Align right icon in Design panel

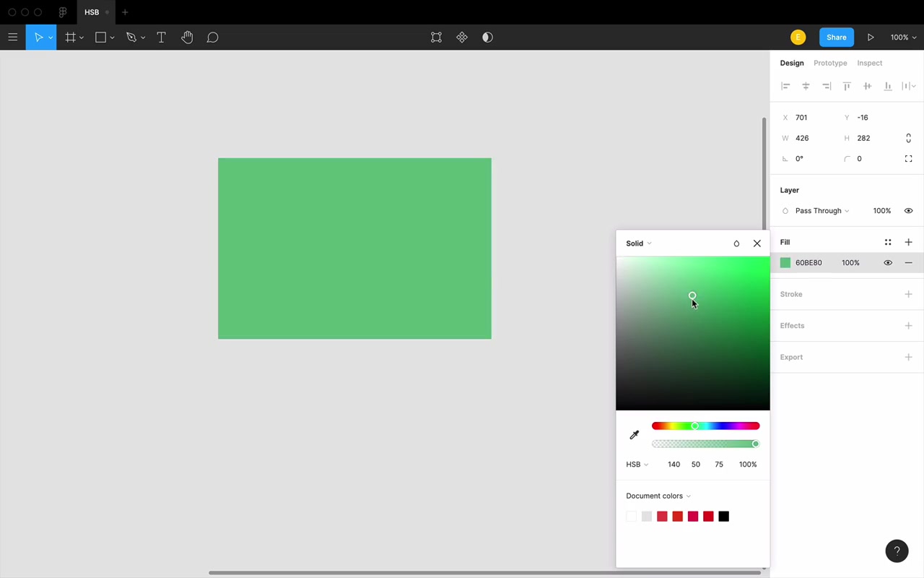pos(827,86)
